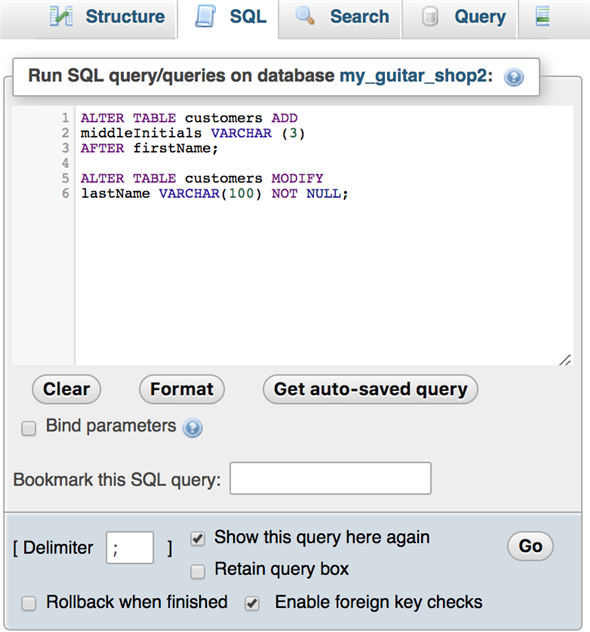Click the partially visible green table tab icon

pyautogui.click(x=542, y=17)
